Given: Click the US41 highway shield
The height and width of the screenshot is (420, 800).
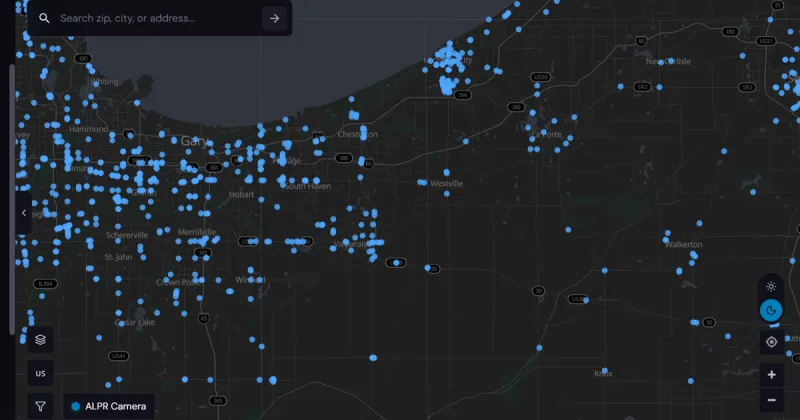Looking at the screenshot, I should point(118,356).
